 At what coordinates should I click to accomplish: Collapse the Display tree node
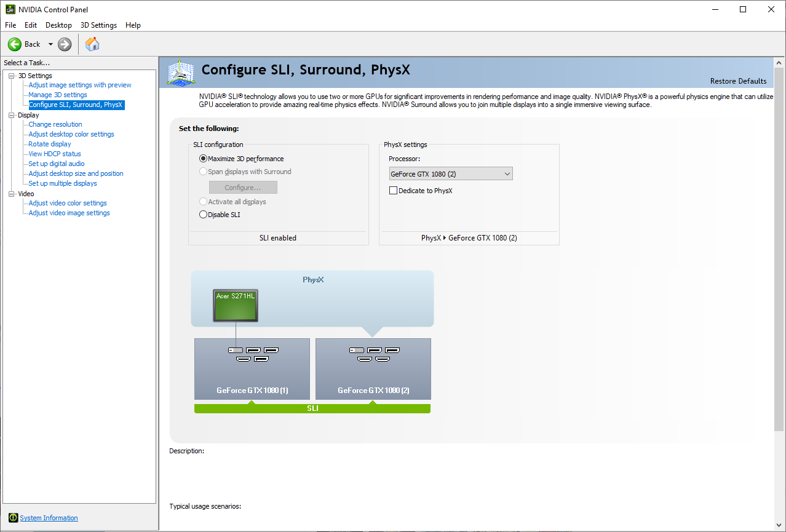pyautogui.click(x=12, y=115)
